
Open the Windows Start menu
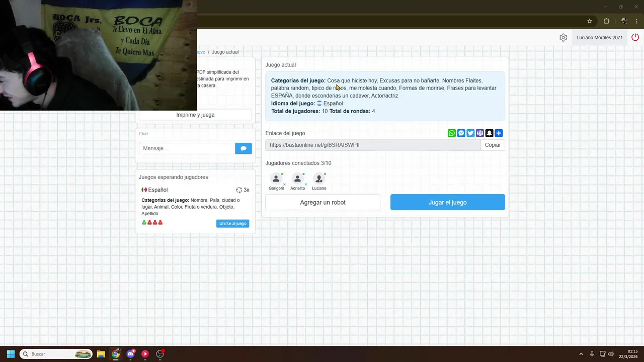click(x=11, y=354)
